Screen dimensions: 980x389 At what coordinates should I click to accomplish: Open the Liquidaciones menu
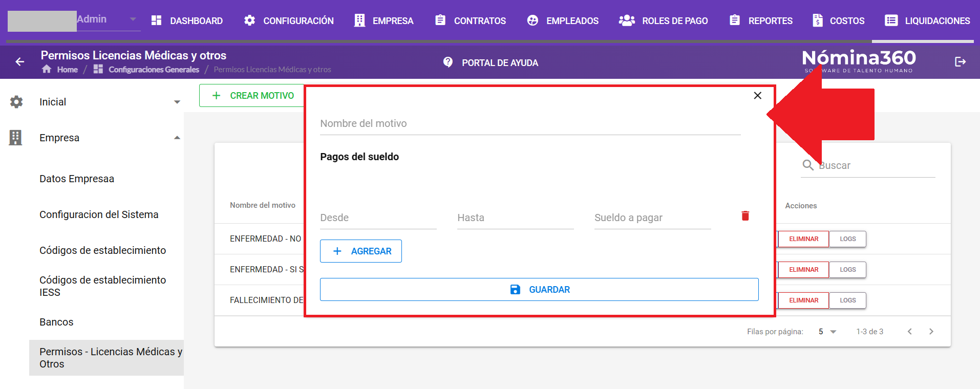927,20
